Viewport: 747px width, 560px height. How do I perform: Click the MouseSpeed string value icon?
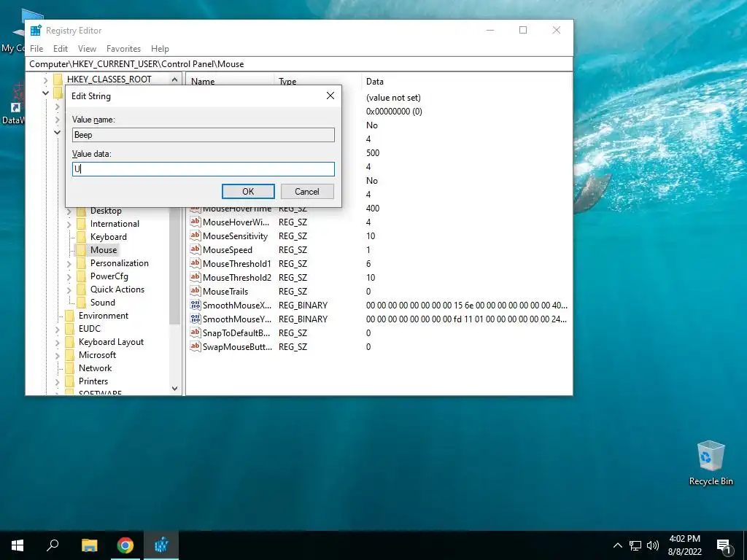[195, 249]
